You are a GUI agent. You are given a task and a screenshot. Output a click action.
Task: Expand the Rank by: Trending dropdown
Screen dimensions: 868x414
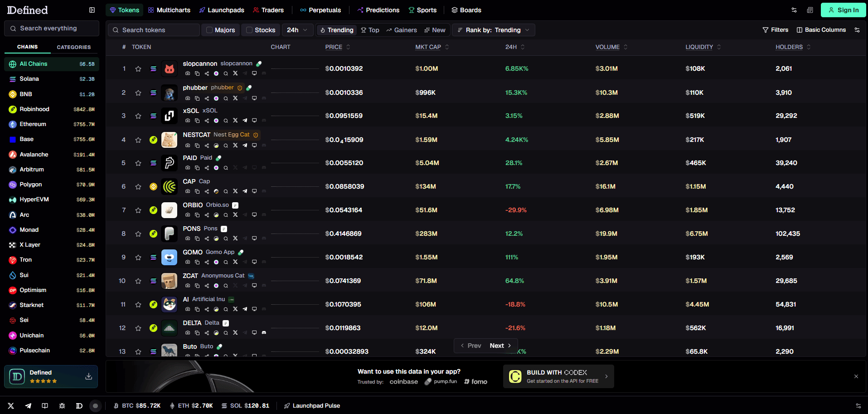click(493, 30)
